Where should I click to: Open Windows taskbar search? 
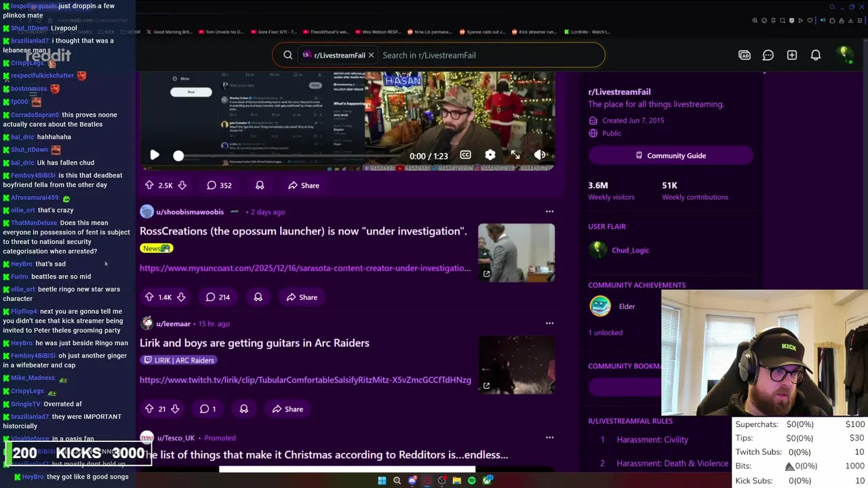coord(397,481)
